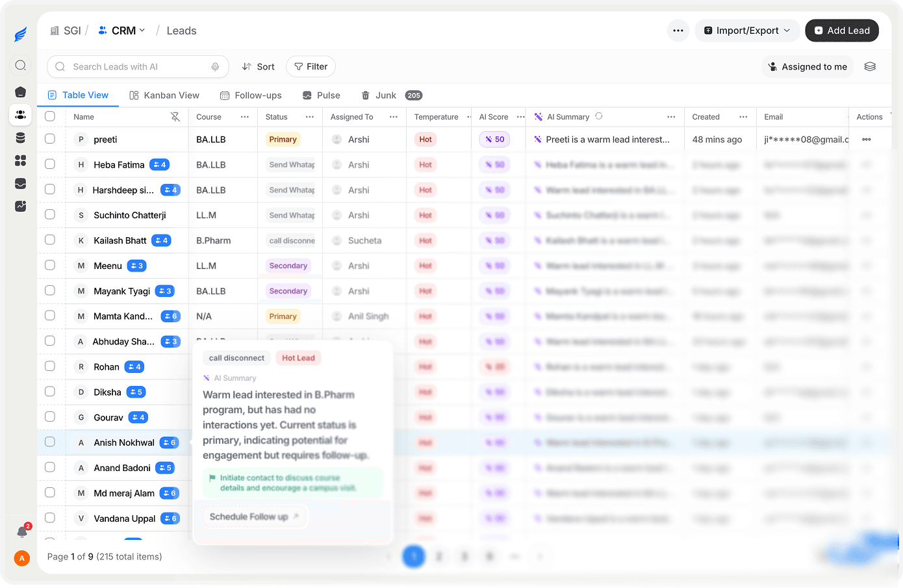Click the microphone icon in search bar
This screenshot has width=903, height=588.
(215, 67)
